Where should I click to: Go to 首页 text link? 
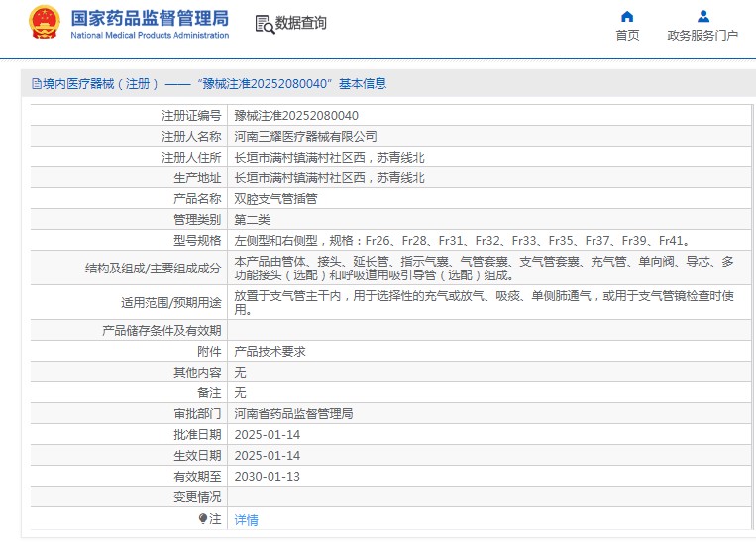click(x=627, y=36)
